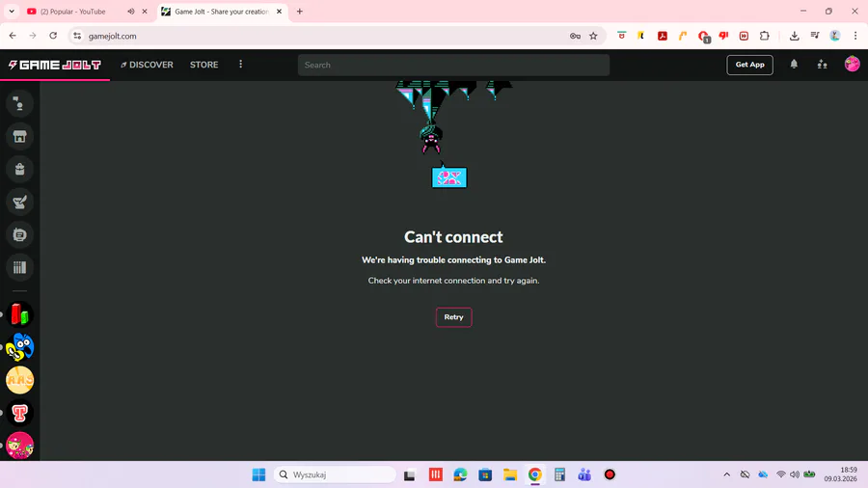Screen dimensions: 868x488
Task: Open the robot-face sidebar icon
Action: 19,234
